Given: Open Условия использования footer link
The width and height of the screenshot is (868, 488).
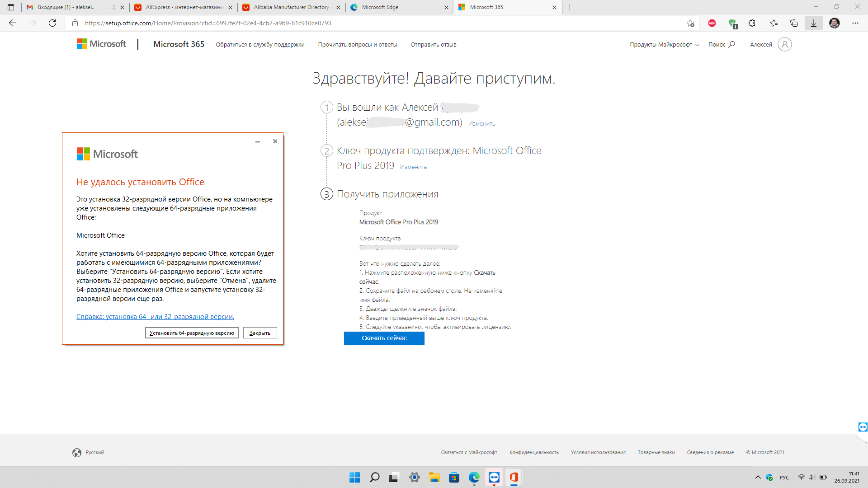Looking at the screenshot, I should tap(598, 452).
